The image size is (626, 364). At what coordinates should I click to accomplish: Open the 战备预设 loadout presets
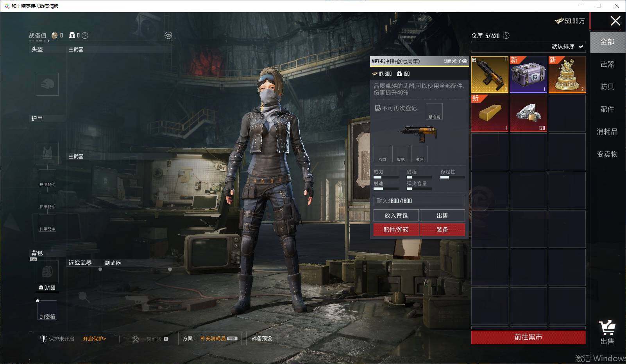coord(262,339)
